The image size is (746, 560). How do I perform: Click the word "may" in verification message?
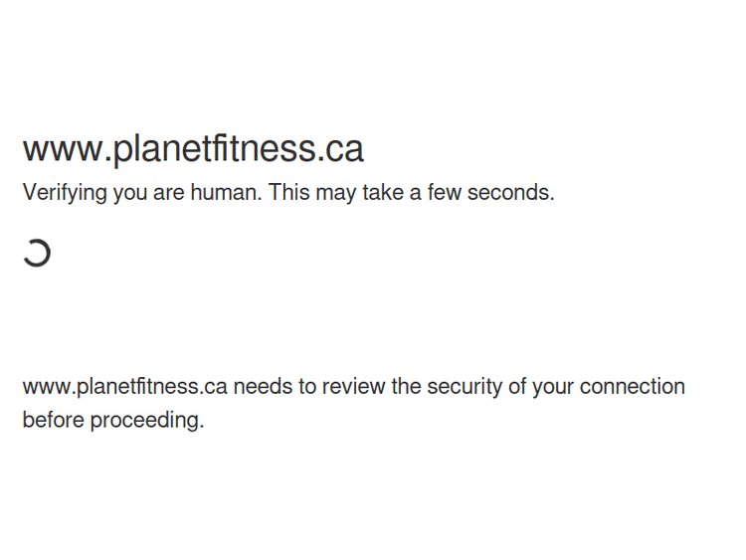click(336, 193)
